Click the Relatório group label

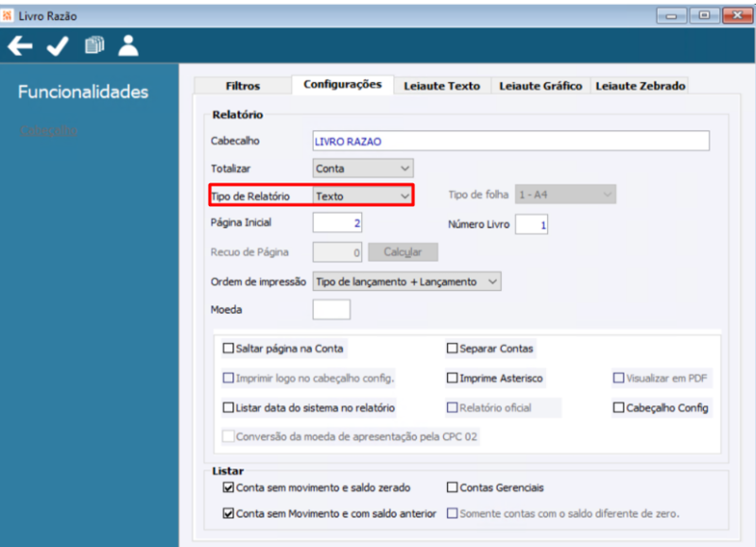tap(238, 114)
